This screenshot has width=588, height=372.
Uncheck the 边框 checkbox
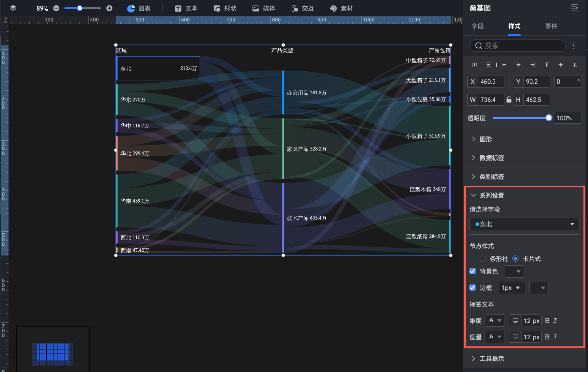473,288
